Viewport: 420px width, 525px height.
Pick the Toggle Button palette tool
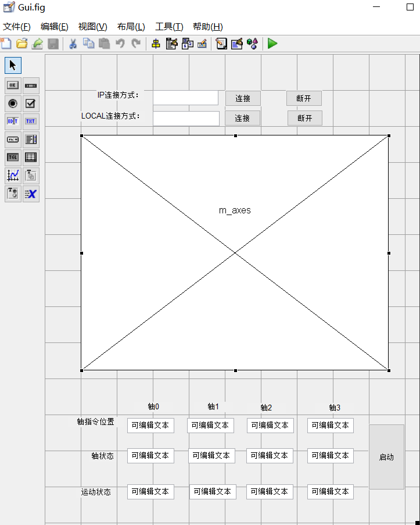click(x=13, y=158)
